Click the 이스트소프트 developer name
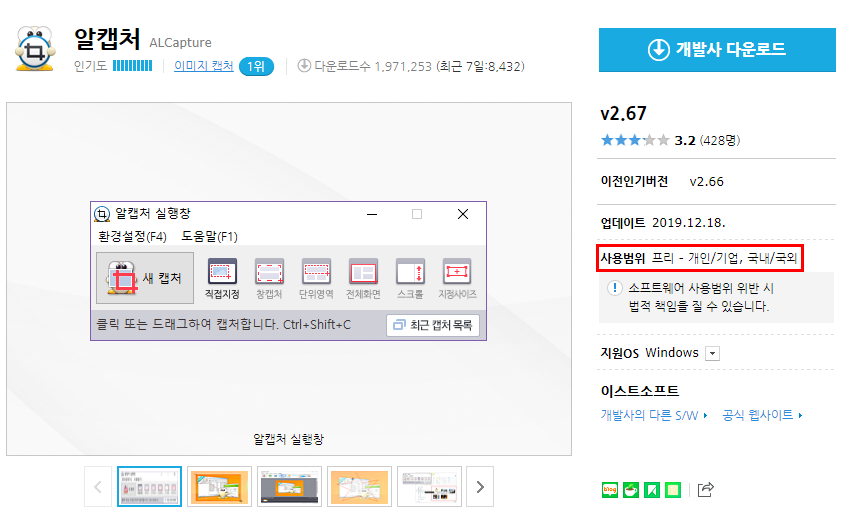851x521 pixels. (x=640, y=391)
